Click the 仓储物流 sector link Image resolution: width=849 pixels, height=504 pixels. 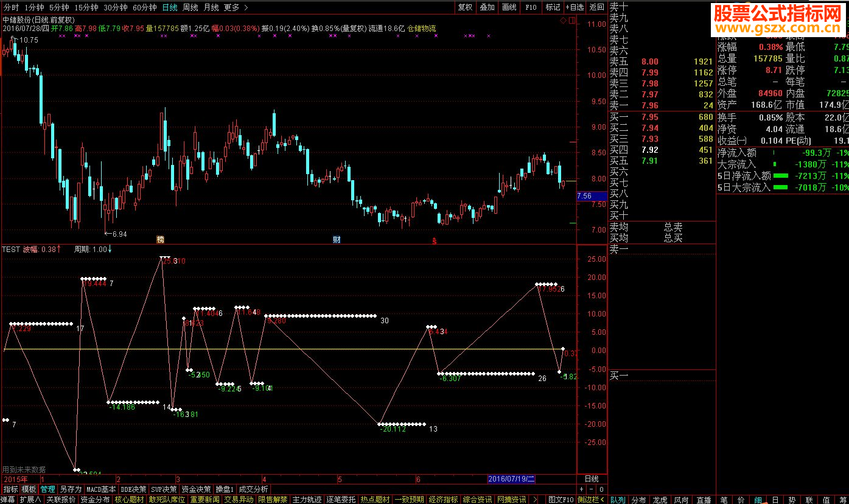(x=421, y=28)
